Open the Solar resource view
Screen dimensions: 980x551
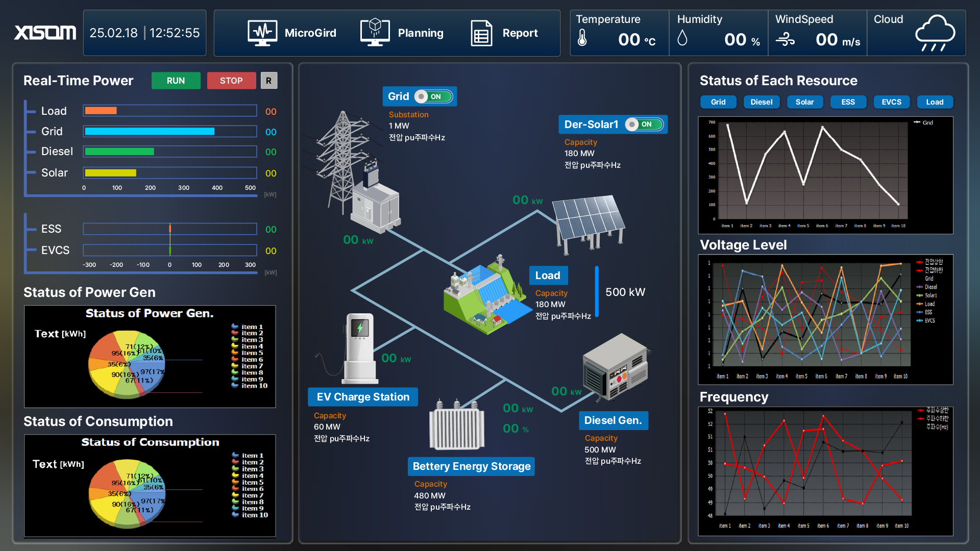pyautogui.click(x=804, y=102)
